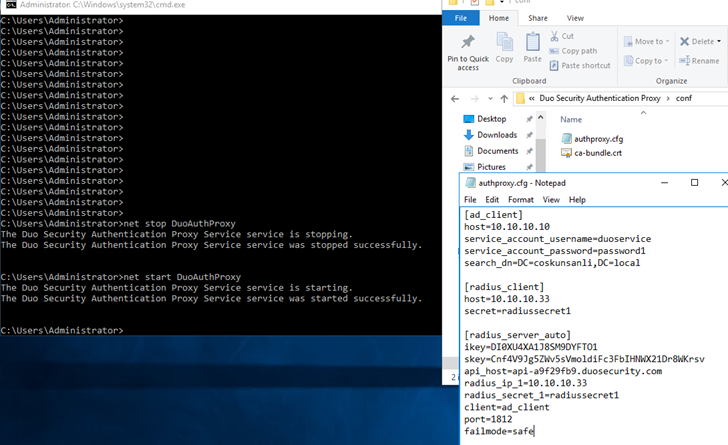Click the failmode=safe line
This screenshot has width=728, height=445.
pos(499,431)
